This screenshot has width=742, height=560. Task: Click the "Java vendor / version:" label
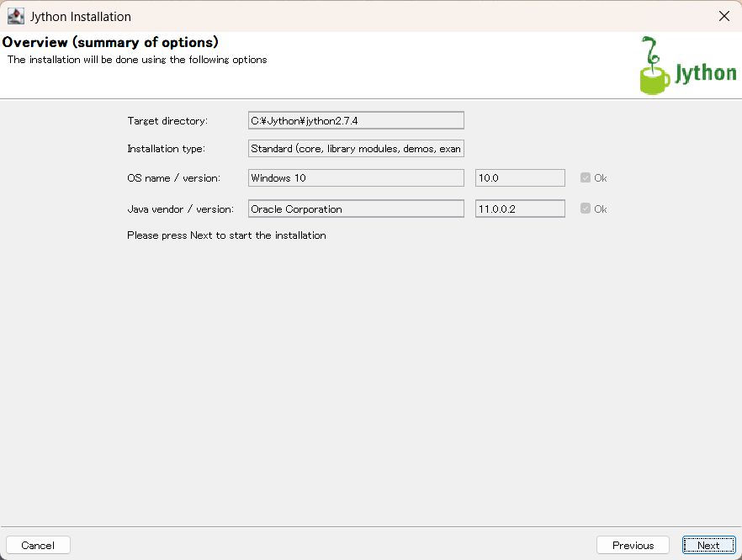180,209
